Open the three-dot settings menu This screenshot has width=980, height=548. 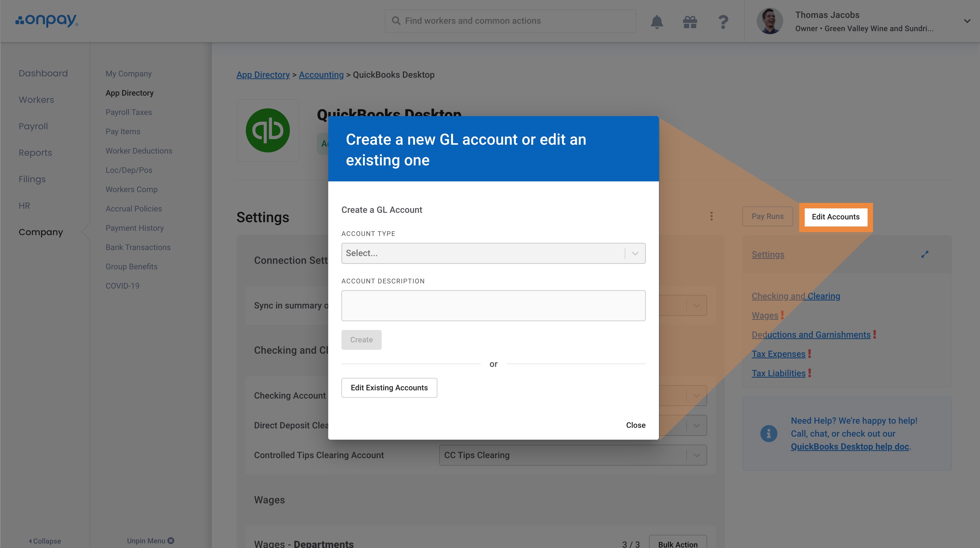point(711,216)
